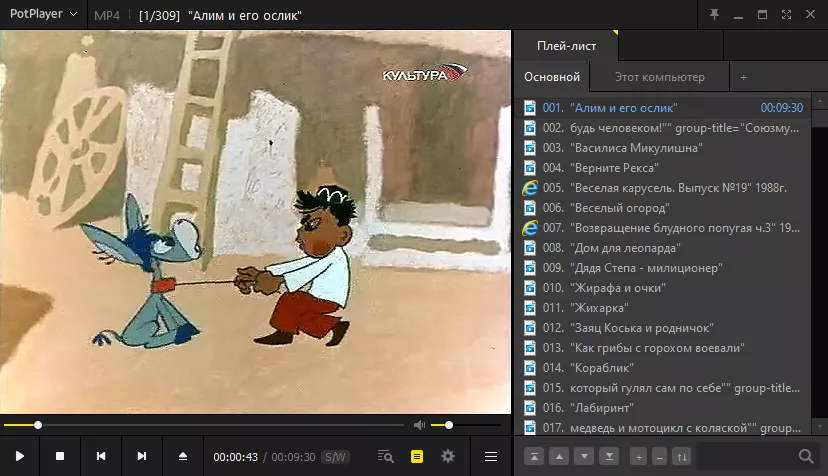The height and width of the screenshot is (476, 828).
Task: Add a new playlist with plus tab
Action: pos(743,77)
